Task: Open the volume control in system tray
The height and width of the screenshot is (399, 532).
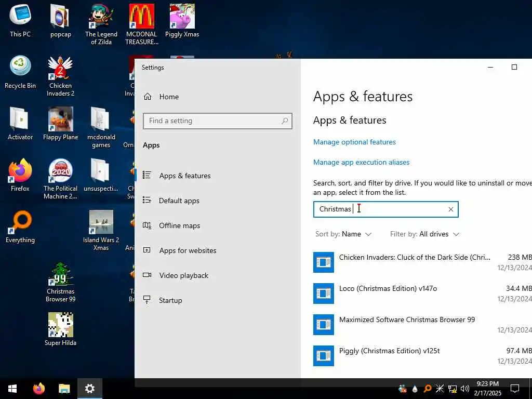Action: coord(465,389)
